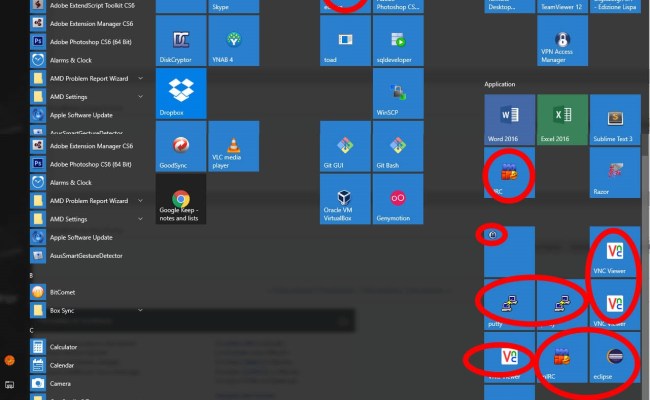
Task: Open the Git GUI tile
Action: (x=345, y=146)
